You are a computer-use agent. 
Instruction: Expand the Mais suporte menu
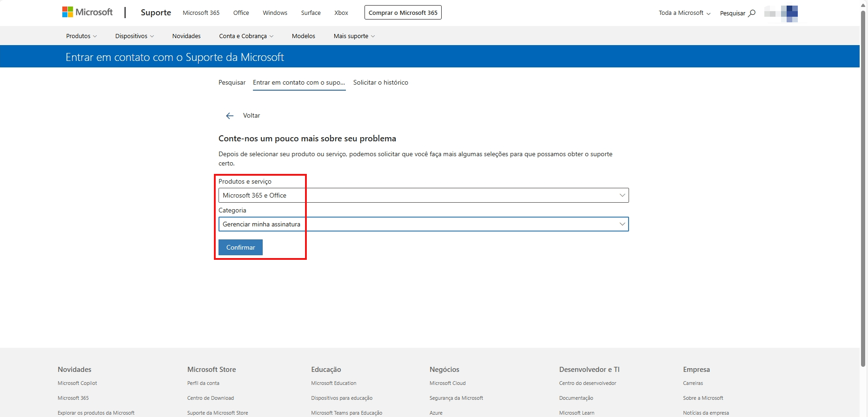(x=354, y=36)
